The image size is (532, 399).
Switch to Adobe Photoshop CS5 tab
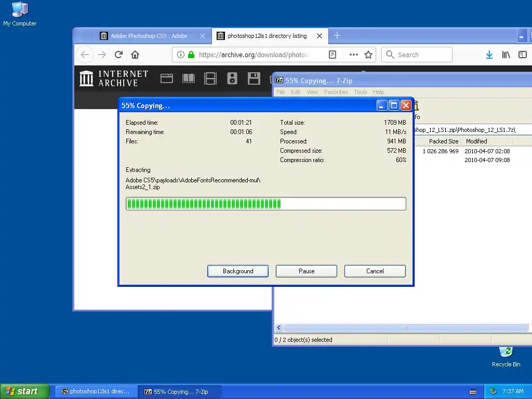point(152,36)
